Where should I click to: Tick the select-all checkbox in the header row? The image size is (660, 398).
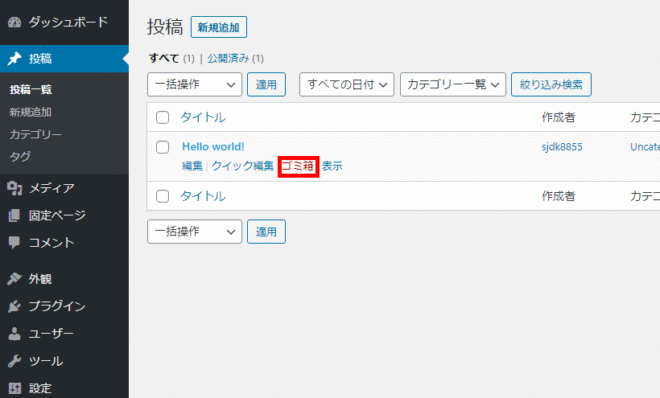(x=162, y=117)
